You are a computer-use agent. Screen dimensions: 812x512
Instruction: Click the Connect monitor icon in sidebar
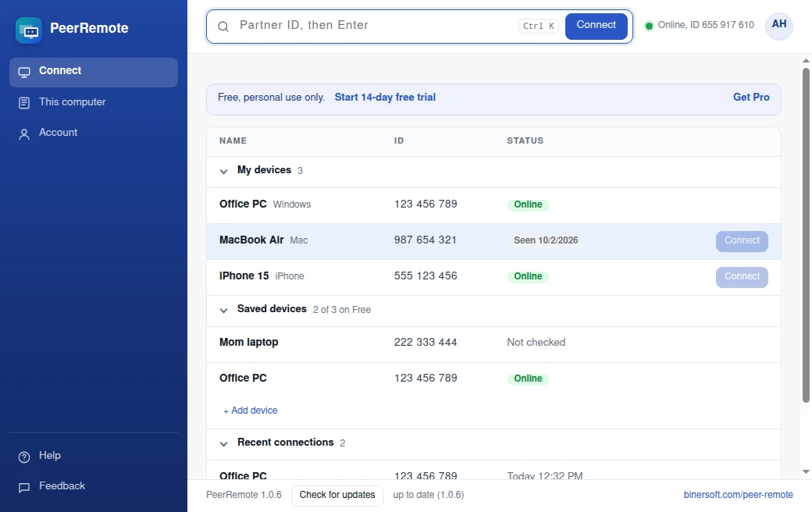point(24,73)
